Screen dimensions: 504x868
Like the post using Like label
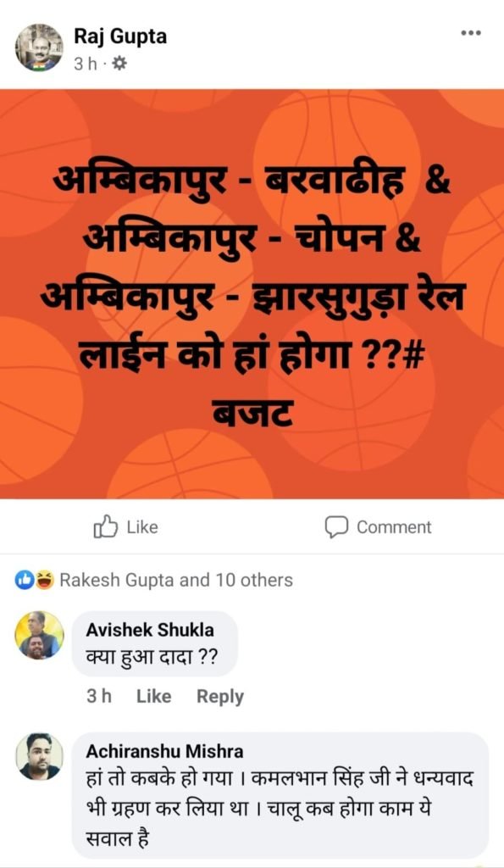coord(142,527)
